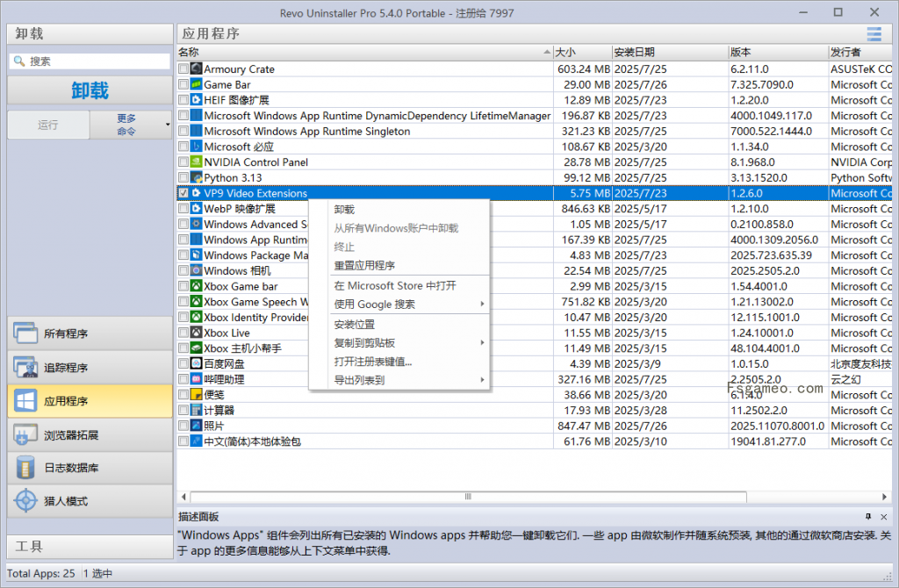Check the Armoury Crate checkbox
Screen dimensions: 899x588
pyautogui.click(x=183, y=69)
